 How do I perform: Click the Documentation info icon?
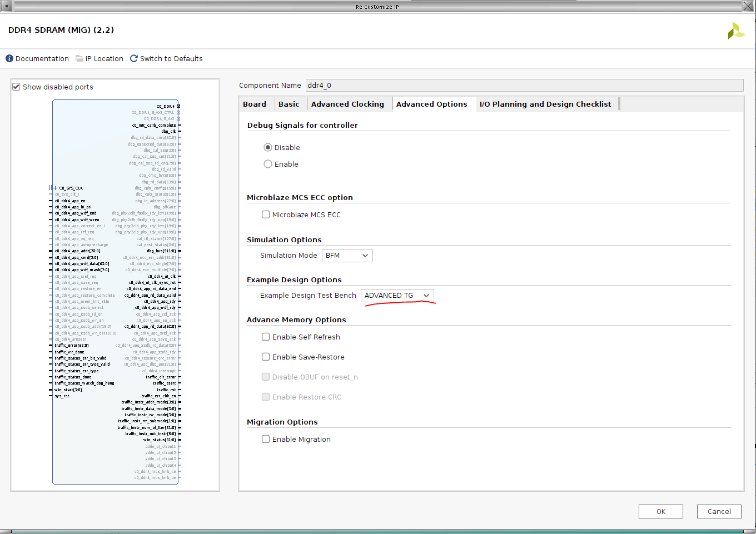pos(9,58)
